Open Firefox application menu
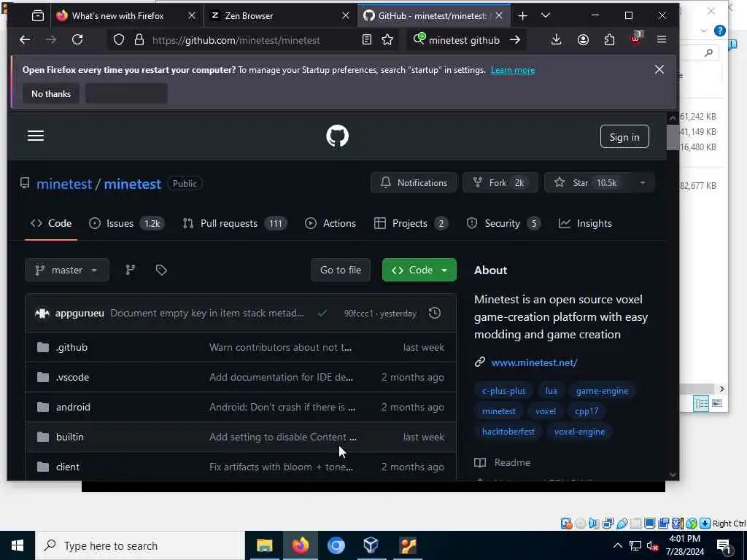This screenshot has height=560, width=747. (662, 40)
